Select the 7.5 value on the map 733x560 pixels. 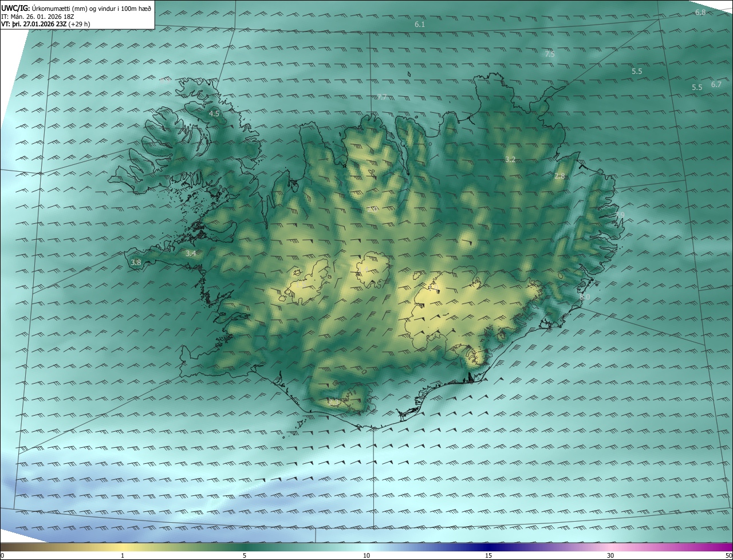pos(549,54)
